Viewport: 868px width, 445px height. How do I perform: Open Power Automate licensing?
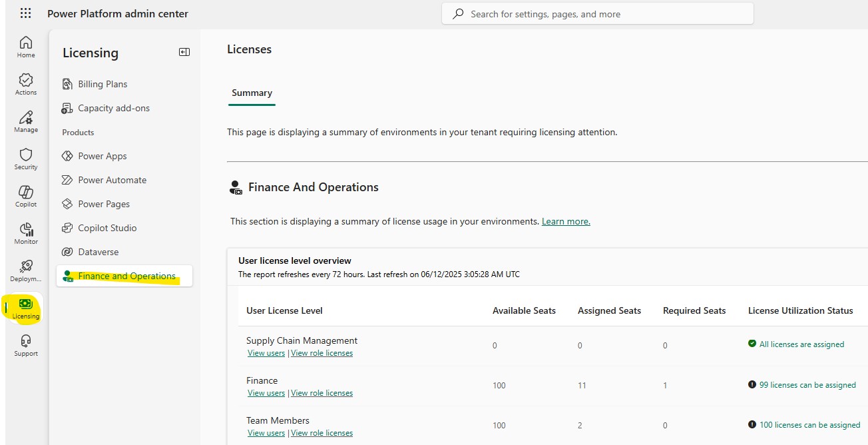click(112, 180)
